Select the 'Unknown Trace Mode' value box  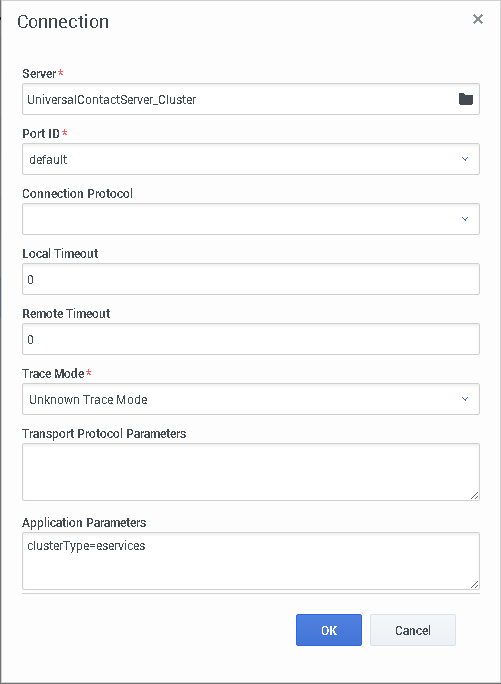tap(251, 399)
